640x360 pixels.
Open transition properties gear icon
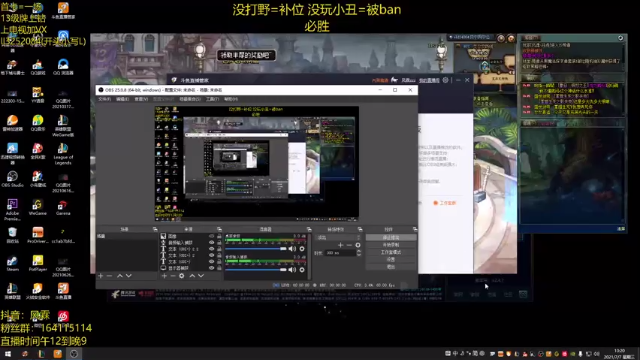[358, 245]
